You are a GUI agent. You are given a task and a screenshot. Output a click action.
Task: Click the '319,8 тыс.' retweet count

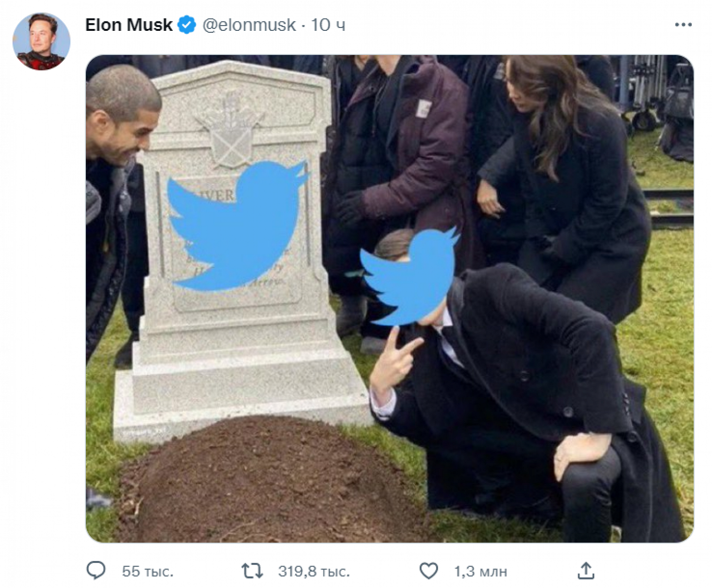coord(314,571)
